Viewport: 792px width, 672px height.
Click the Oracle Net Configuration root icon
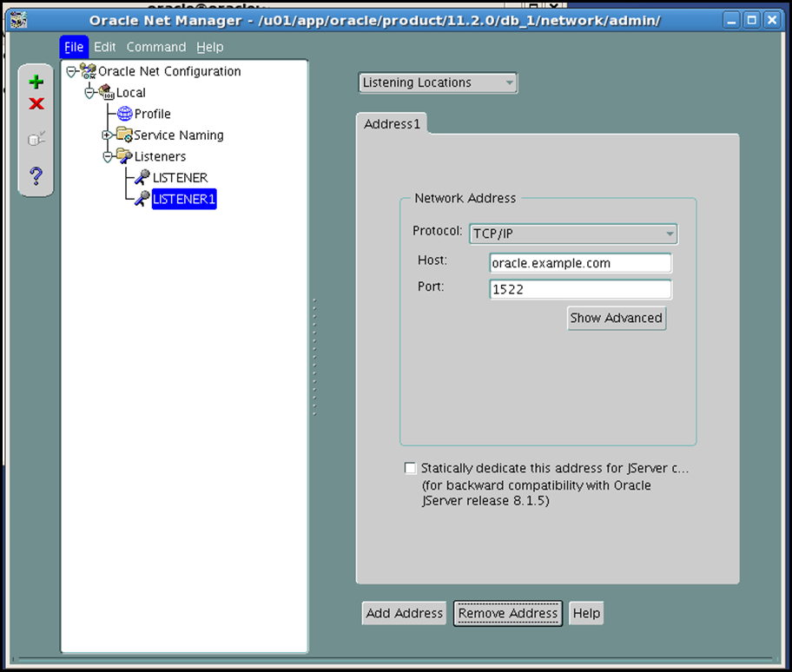point(88,71)
